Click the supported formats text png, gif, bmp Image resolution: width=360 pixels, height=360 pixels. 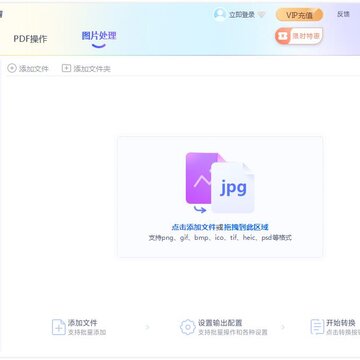click(220, 238)
